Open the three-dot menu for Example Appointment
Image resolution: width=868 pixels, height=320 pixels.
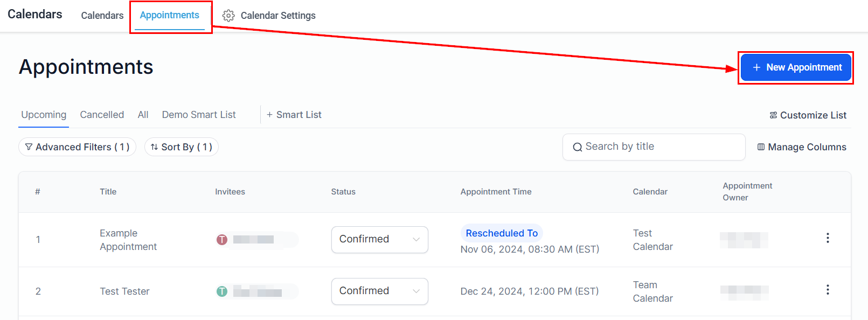828,238
